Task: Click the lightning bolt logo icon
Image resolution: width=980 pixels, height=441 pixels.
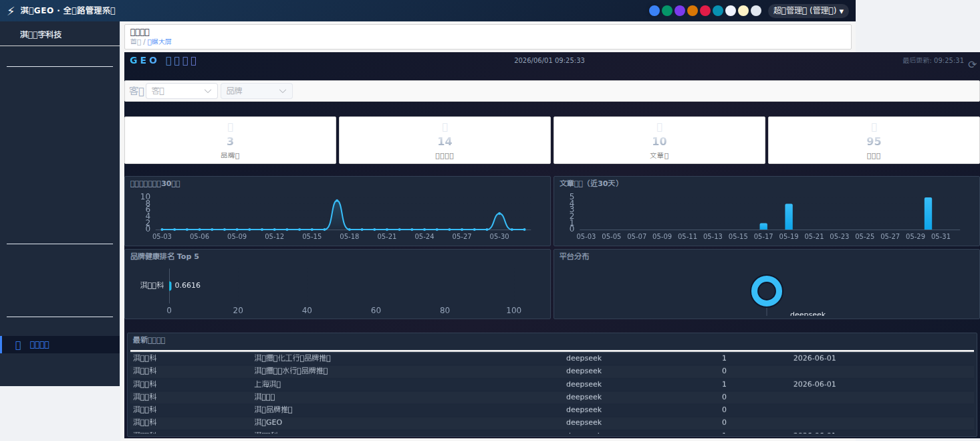Action: coord(11,11)
